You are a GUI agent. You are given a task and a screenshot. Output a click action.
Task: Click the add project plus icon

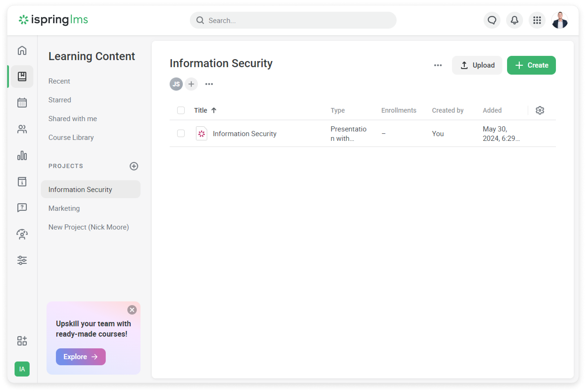[x=134, y=166]
